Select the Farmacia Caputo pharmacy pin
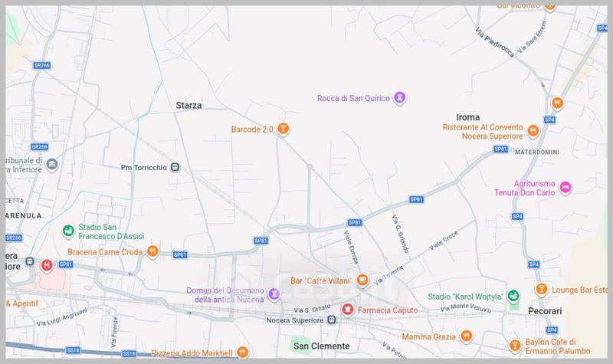This screenshot has width=613, height=364. (x=347, y=310)
